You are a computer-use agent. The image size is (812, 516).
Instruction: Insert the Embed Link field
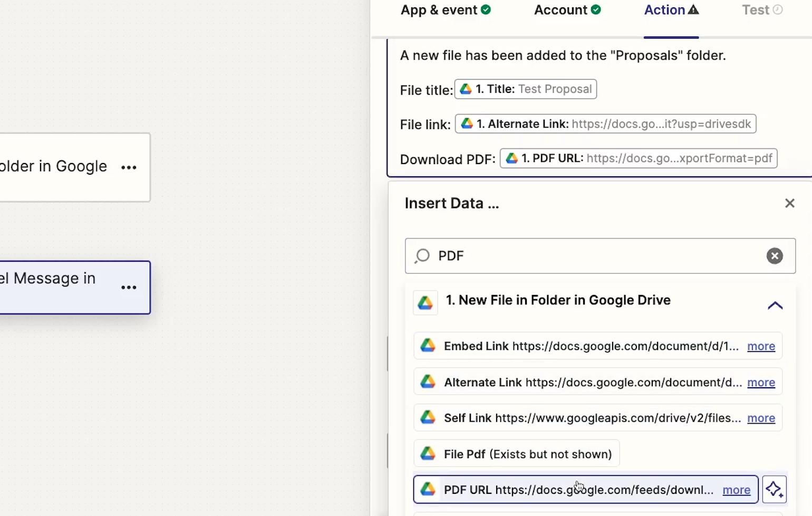[597, 346]
